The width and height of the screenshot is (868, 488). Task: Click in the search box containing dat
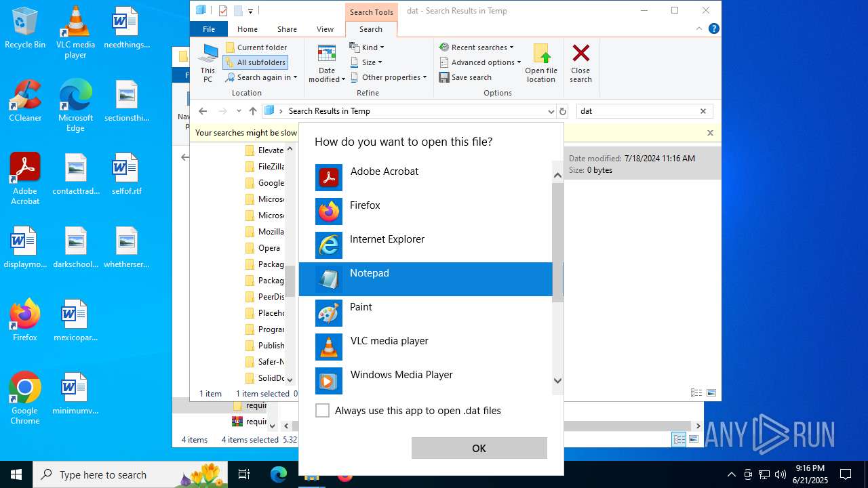[636, 111]
